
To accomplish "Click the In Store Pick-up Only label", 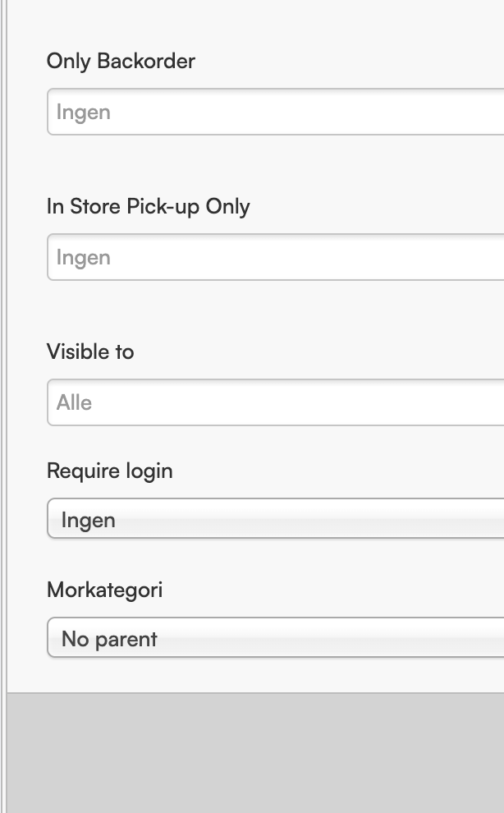I will point(148,206).
